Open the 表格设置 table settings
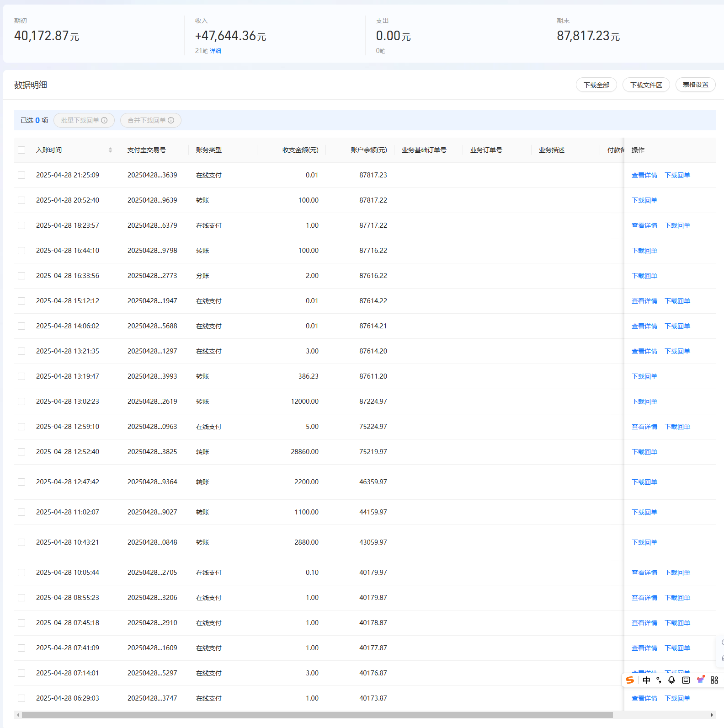 [695, 85]
